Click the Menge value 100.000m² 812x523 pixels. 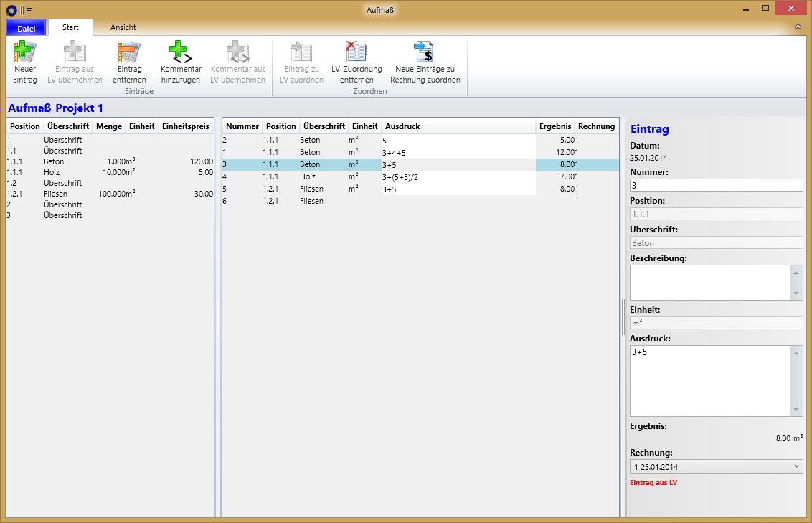(116, 194)
